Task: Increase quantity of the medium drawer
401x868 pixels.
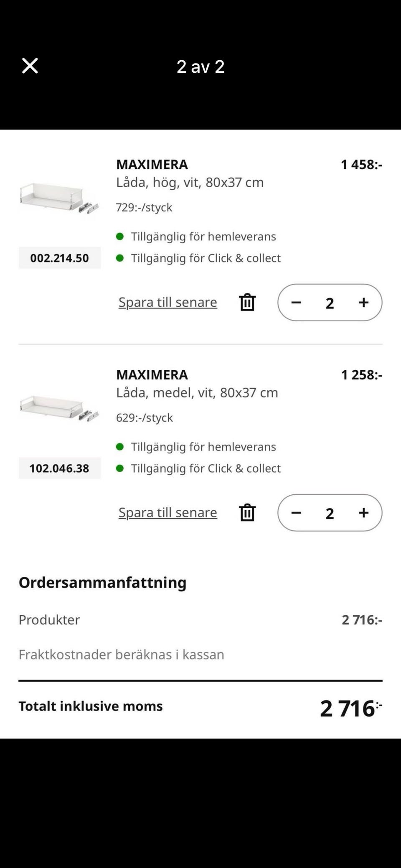Action: pos(363,513)
